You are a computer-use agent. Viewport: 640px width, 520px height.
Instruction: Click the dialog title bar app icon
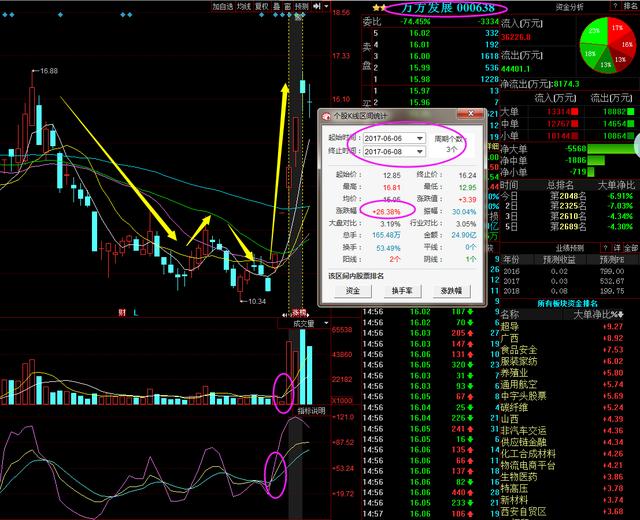(326, 116)
